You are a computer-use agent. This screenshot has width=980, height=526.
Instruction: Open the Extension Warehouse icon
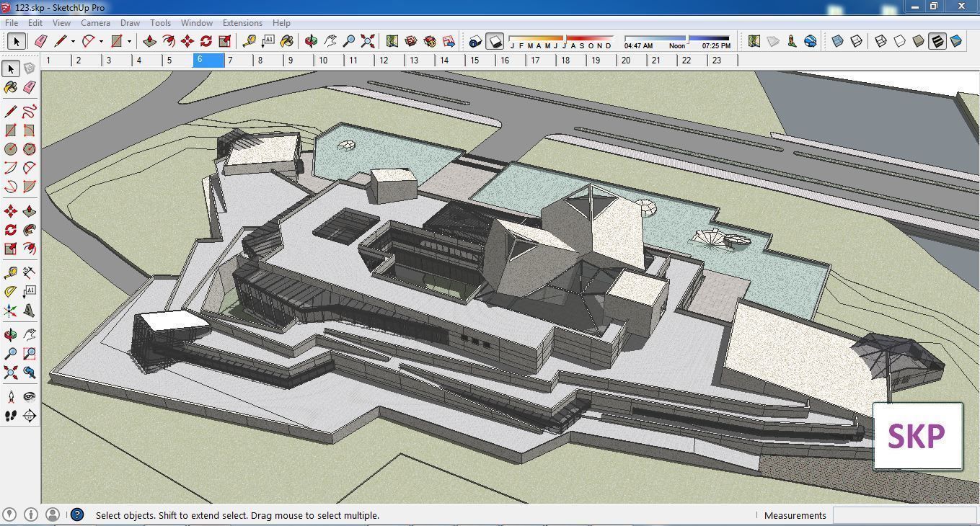click(430, 41)
